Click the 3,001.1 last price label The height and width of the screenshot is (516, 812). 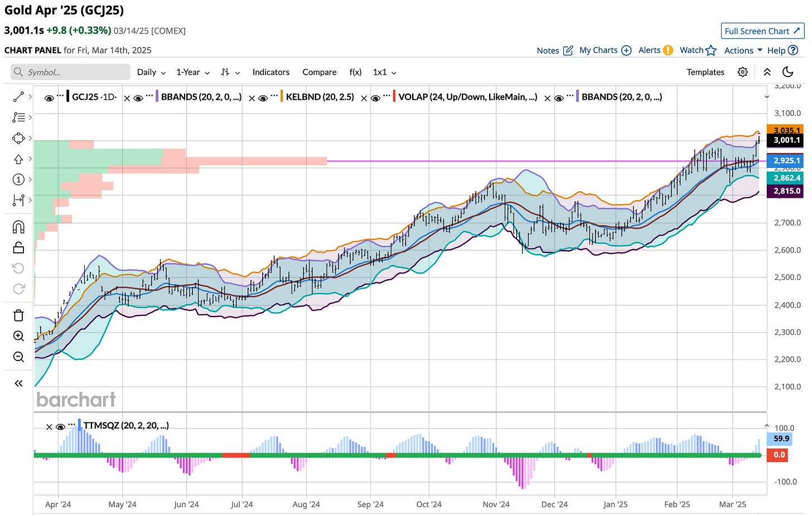click(x=786, y=140)
